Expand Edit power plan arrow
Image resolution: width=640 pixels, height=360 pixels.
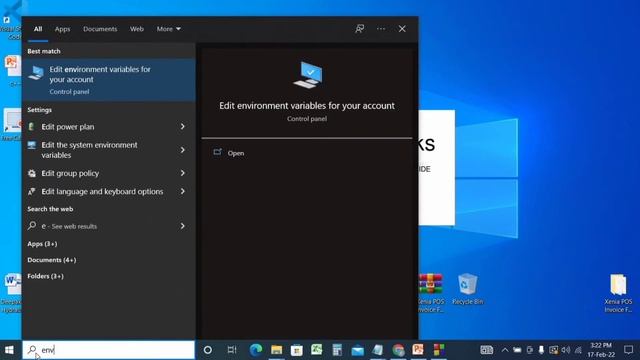(x=183, y=127)
